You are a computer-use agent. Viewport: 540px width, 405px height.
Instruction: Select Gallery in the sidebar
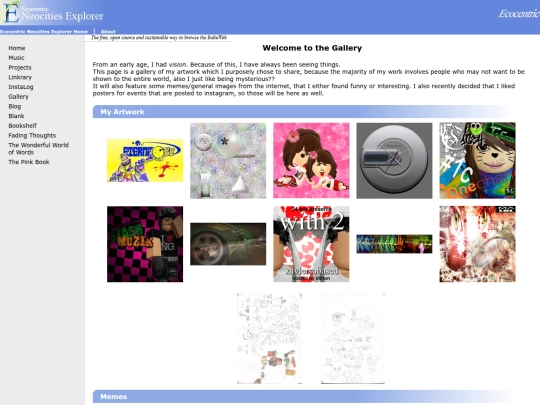(18, 96)
